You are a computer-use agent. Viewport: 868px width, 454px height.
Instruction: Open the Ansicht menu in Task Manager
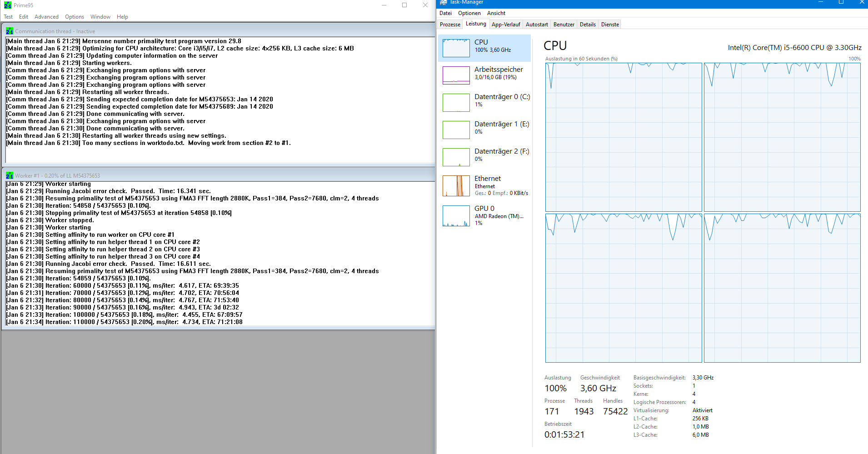click(x=496, y=13)
